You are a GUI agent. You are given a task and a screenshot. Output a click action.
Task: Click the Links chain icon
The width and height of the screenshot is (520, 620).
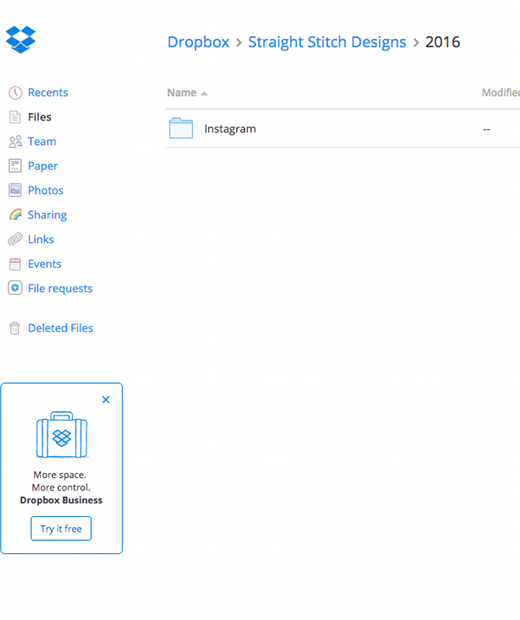point(15,239)
